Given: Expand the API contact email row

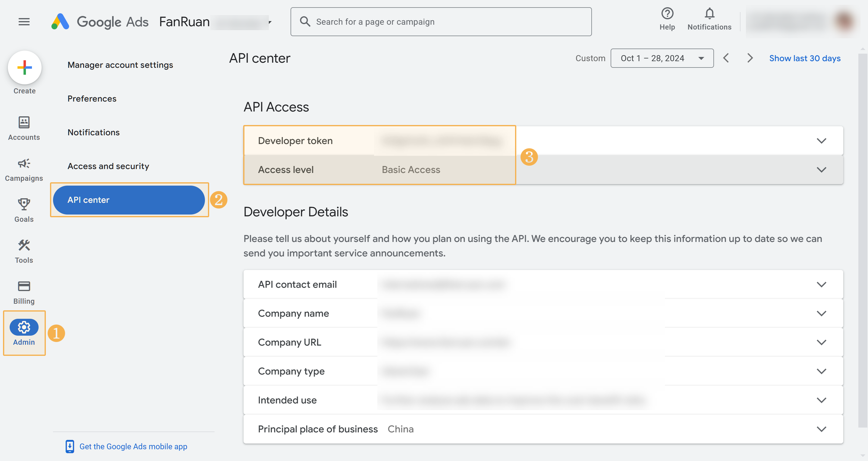Looking at the screenshot, I should (x=821, y=285).
